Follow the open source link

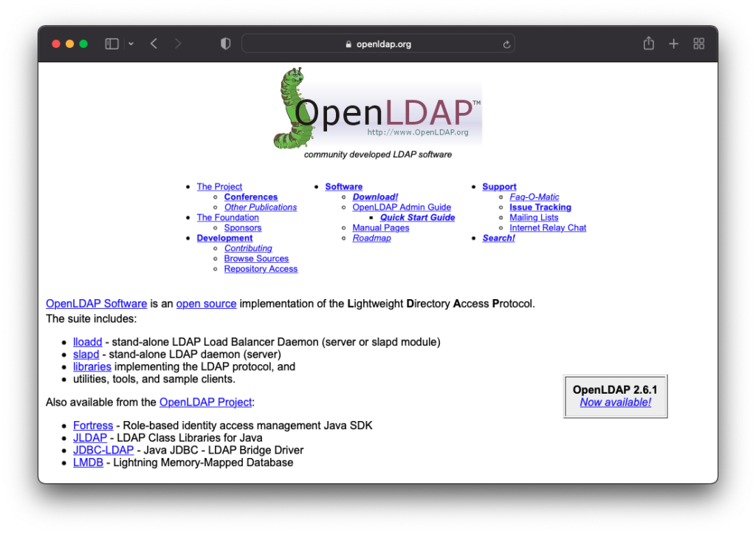click(x=207, y=304)
